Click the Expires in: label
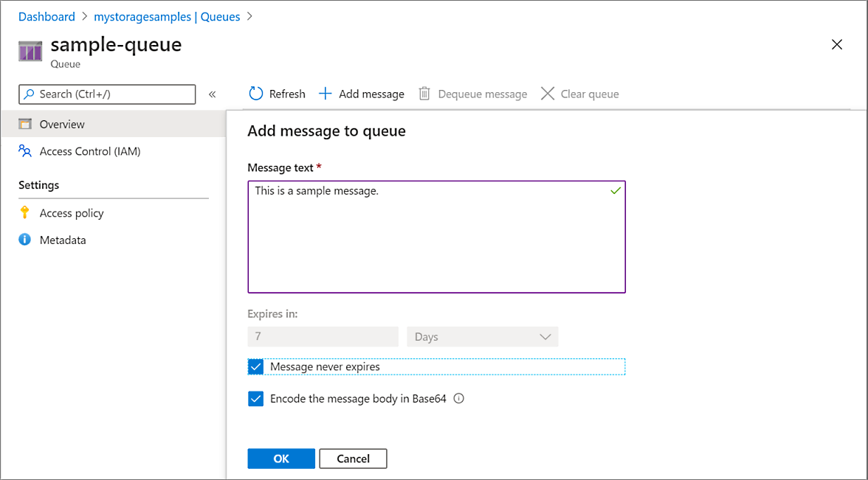868x480 pixels. [272, 313]
